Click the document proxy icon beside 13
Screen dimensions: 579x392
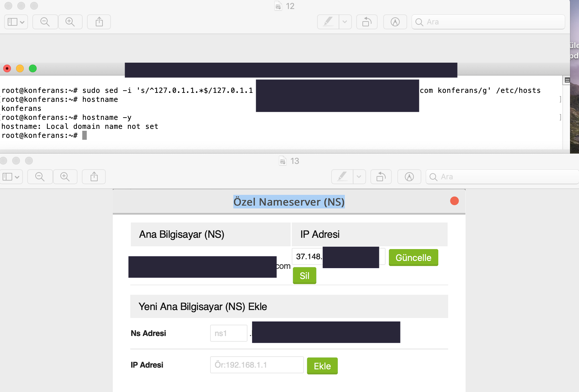click(283, 161)
